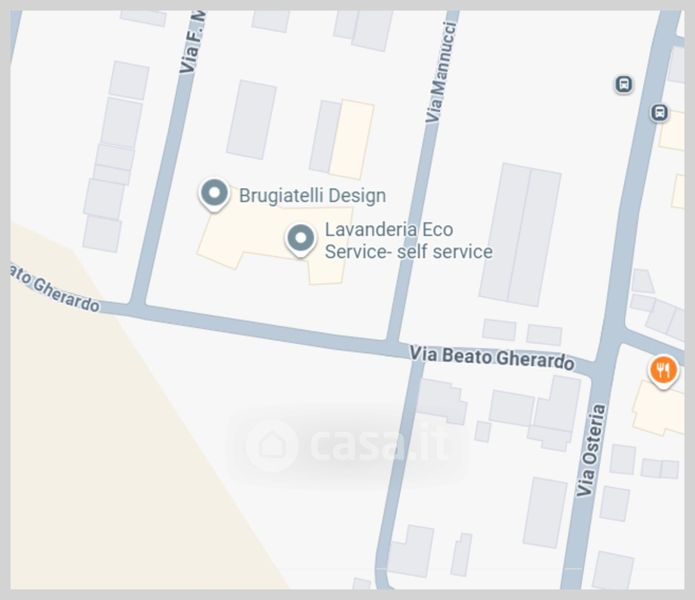Viewport: 695px width, 600px height.
Task: Click the Via Beato Gherardo street label
Action: pyautogui.click(x=492, y=358)
